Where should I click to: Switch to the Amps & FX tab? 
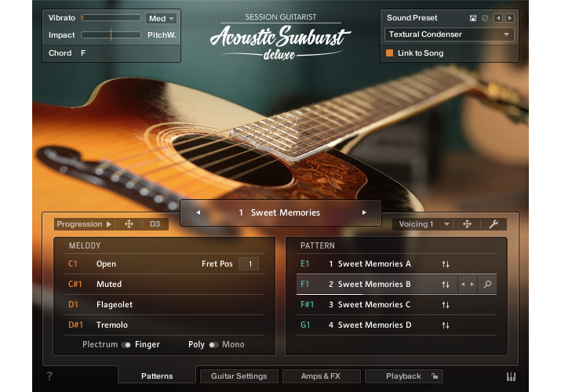321,376
